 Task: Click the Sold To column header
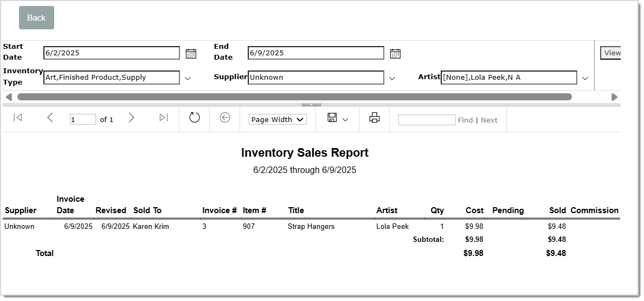point(147,210)
